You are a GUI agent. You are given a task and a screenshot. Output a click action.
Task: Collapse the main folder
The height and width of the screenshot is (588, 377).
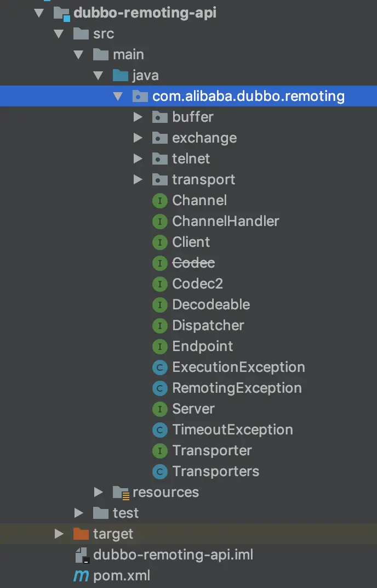pyautogui.click(x=78, y=54)
